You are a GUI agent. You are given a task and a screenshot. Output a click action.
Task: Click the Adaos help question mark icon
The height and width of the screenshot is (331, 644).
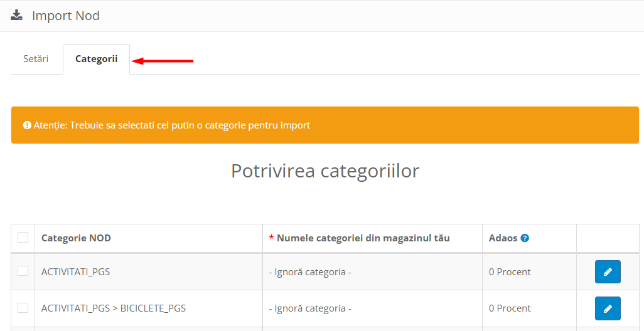click(525, 238)
